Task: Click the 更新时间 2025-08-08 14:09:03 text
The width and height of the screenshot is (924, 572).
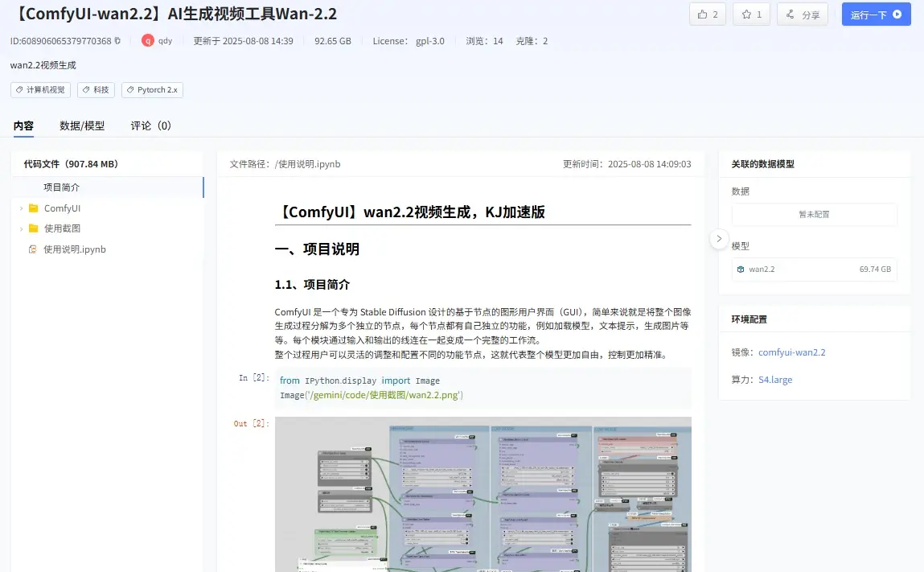Action: 626,164
